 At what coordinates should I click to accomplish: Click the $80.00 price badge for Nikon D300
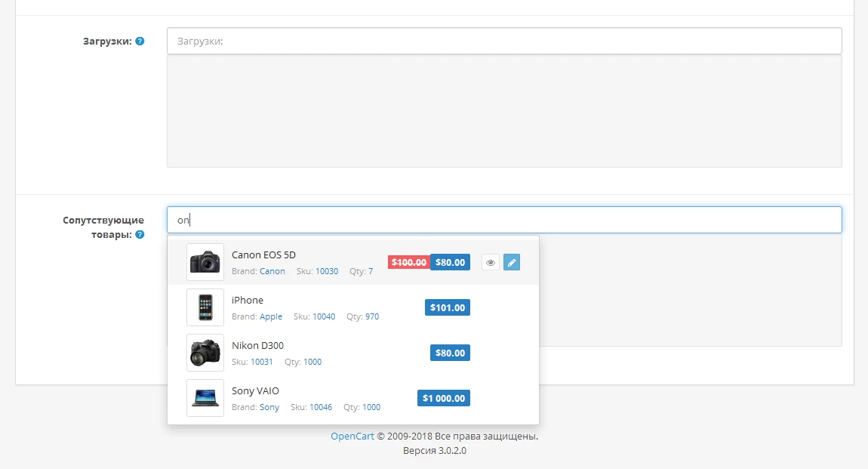coord(450,353)
